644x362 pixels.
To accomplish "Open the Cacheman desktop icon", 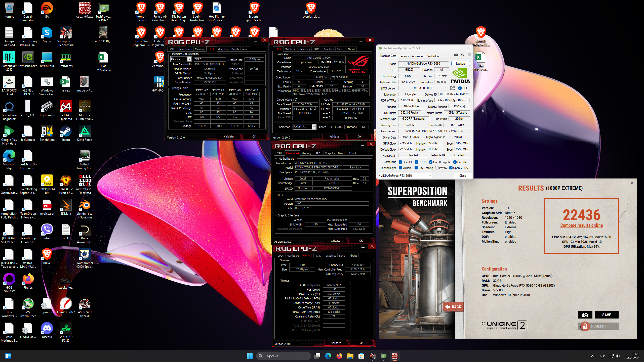I will click(x=47, y=109).
